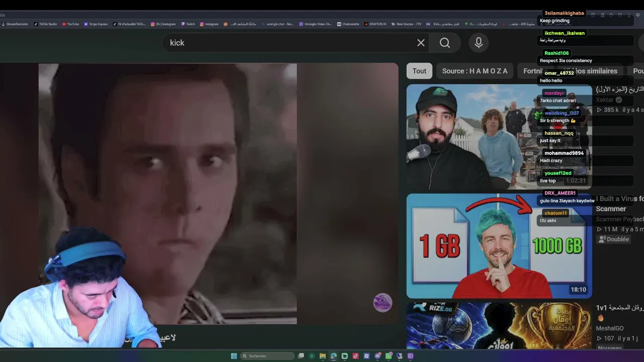Viewport: 644px width, 362px height.
Task: Clear the YouTube search field text
Action: point(421,43)
